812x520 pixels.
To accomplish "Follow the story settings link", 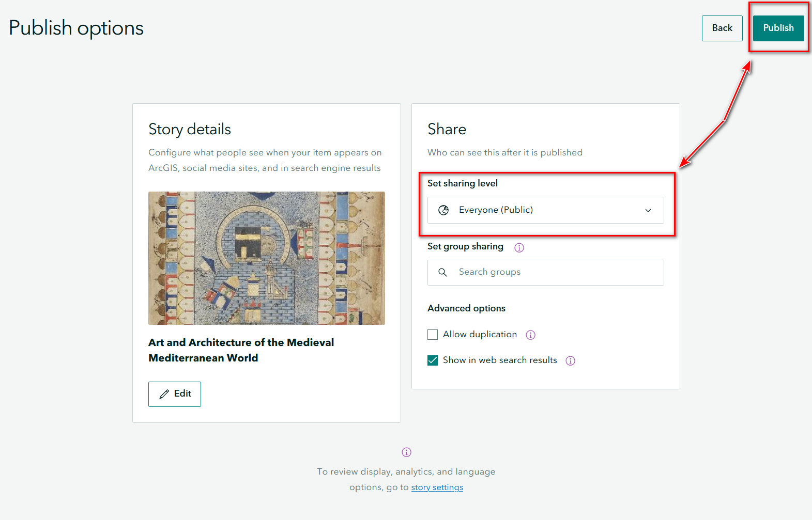I will [437, 487].
